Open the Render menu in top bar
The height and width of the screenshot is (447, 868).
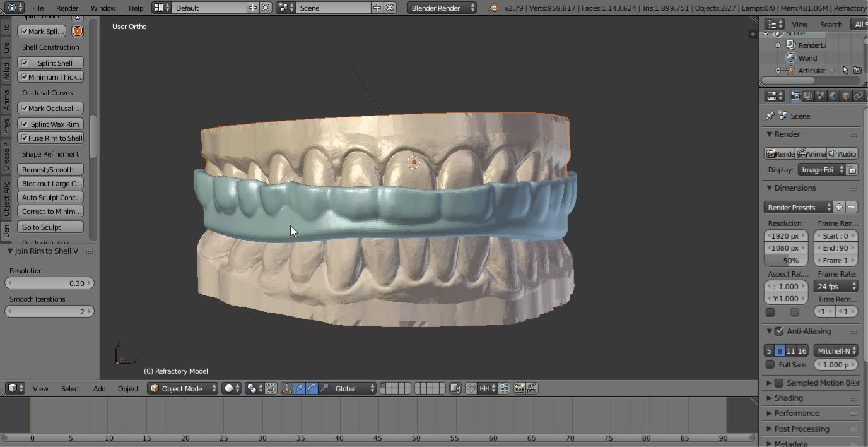tap(67, 8)
